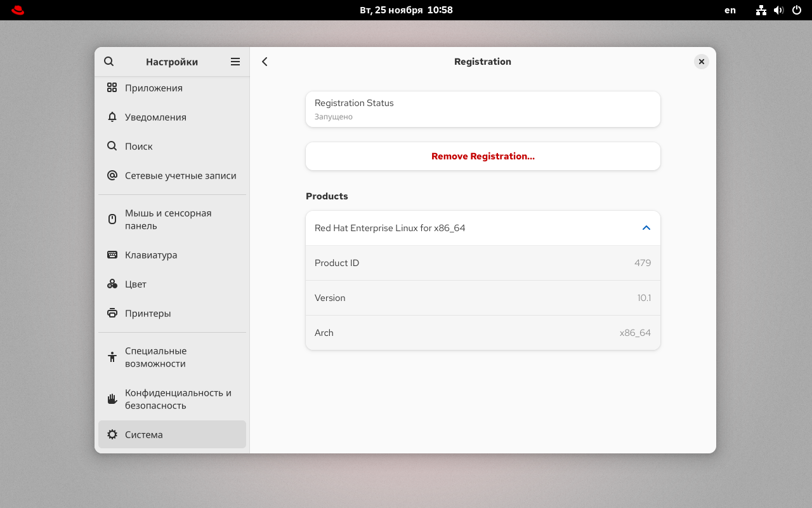Click the volume speaker icon in top bar
Viewport: 812px width, 508px height.
coord(778,10)
